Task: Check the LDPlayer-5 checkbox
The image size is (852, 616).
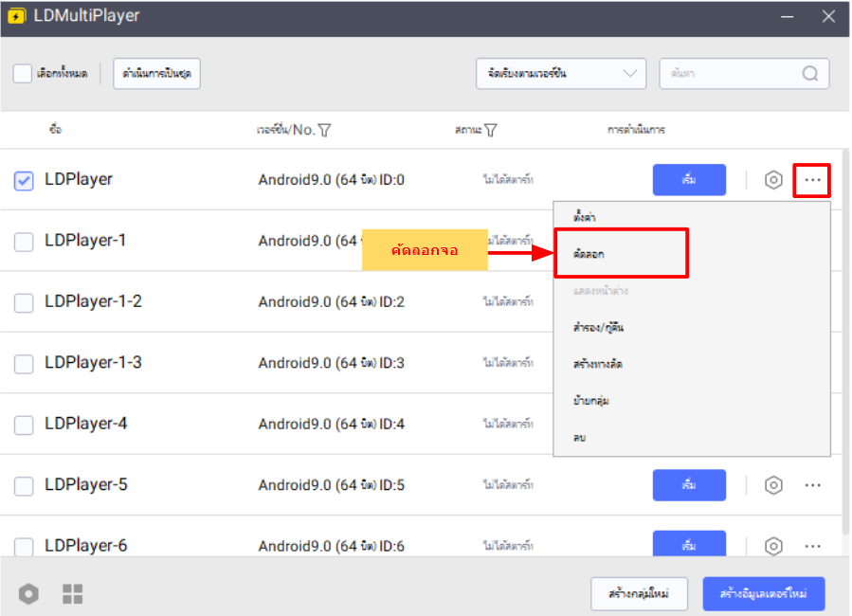Action: click(x=24, y=485)
